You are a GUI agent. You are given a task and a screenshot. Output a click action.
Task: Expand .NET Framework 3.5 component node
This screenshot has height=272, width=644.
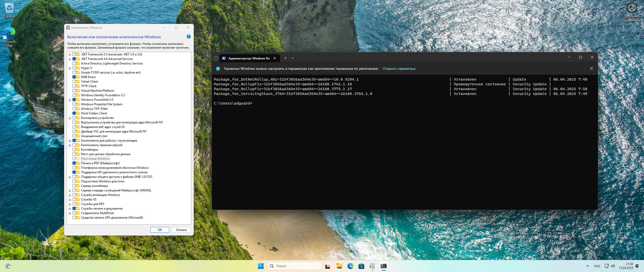[70, 54]
